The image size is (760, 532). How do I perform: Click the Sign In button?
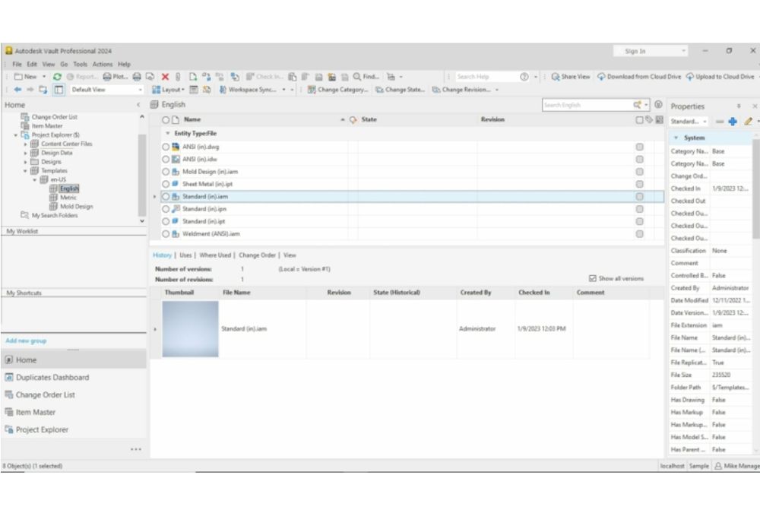pyautogui.click(x=633, y=49)
